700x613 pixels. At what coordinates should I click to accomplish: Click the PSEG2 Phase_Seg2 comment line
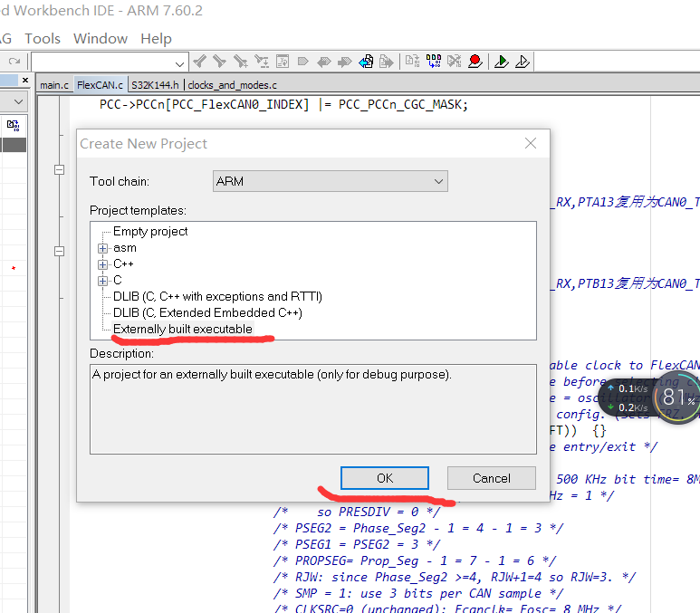point(418,528)
